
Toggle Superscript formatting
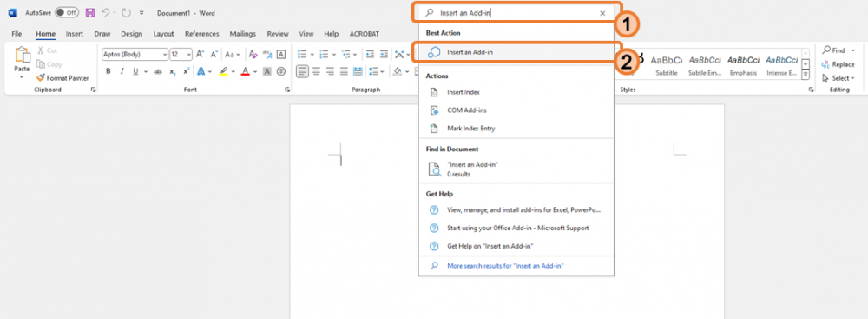186,71
